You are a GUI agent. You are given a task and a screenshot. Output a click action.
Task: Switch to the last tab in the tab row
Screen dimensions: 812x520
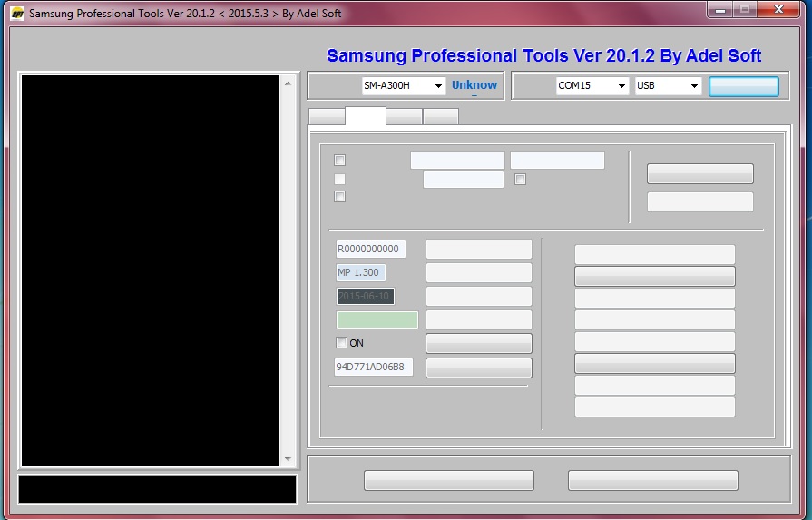click(x=441, y=116)
